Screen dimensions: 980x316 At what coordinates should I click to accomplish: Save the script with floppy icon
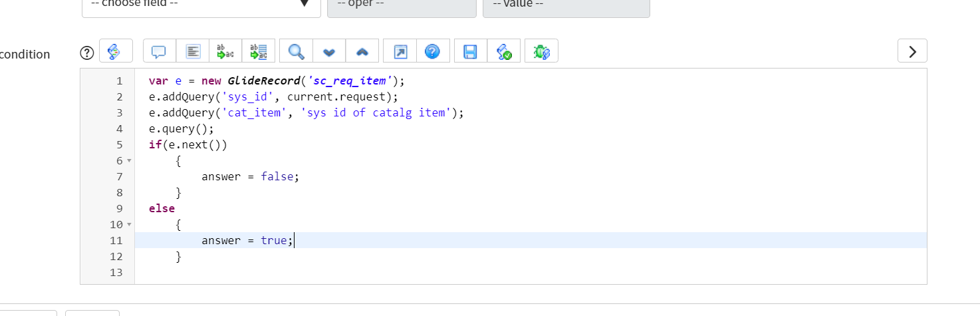pos(471,51)
